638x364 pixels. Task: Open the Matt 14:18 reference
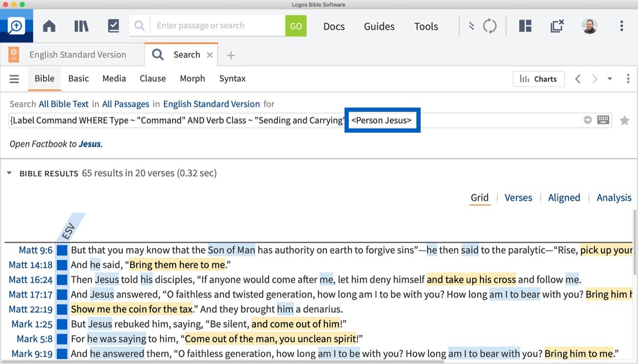click(31, 265)
